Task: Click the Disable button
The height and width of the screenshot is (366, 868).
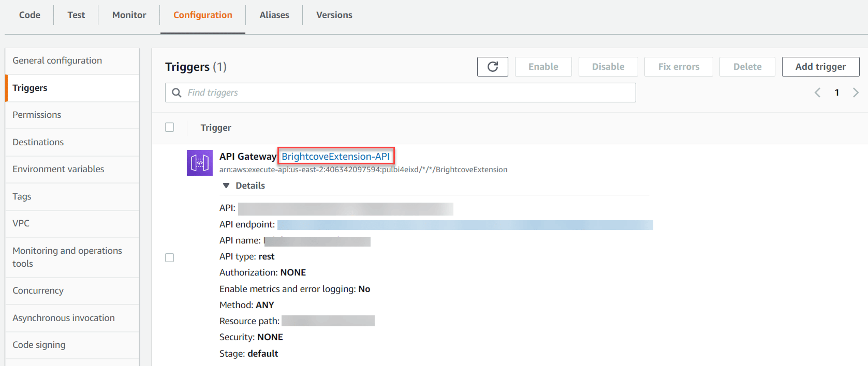Action: (608, 67)
